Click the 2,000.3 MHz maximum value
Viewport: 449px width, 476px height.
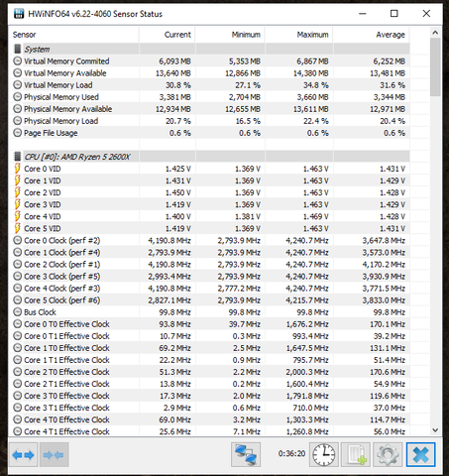tap(307, 372)
